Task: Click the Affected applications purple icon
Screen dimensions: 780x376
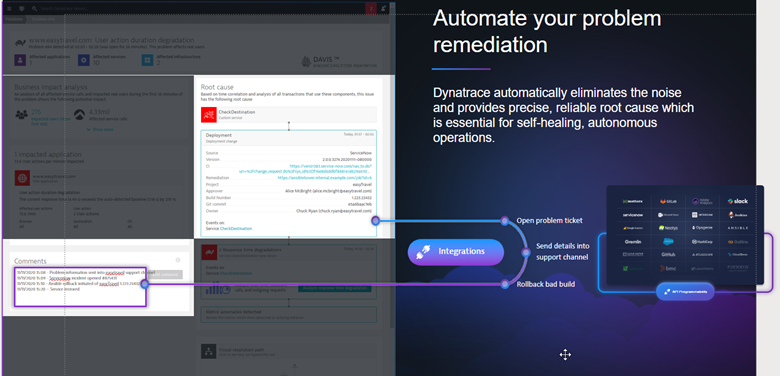Action: 20,60
